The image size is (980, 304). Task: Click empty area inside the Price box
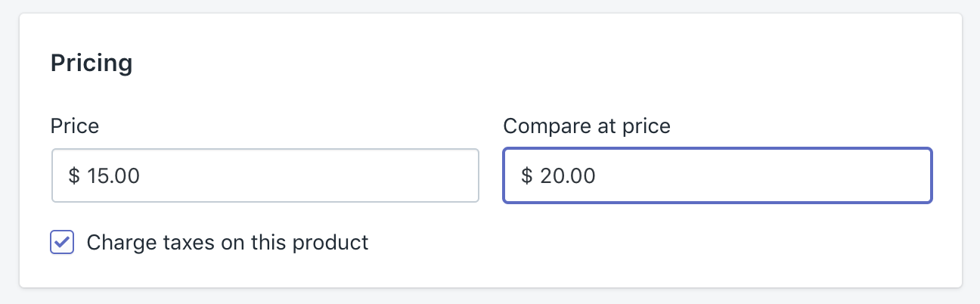(340, 175)
